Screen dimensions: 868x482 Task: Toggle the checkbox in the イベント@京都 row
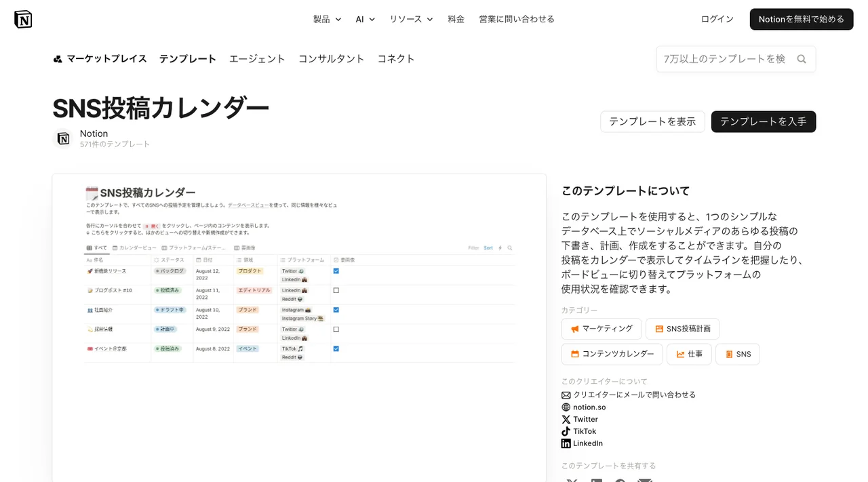[336, 348]
